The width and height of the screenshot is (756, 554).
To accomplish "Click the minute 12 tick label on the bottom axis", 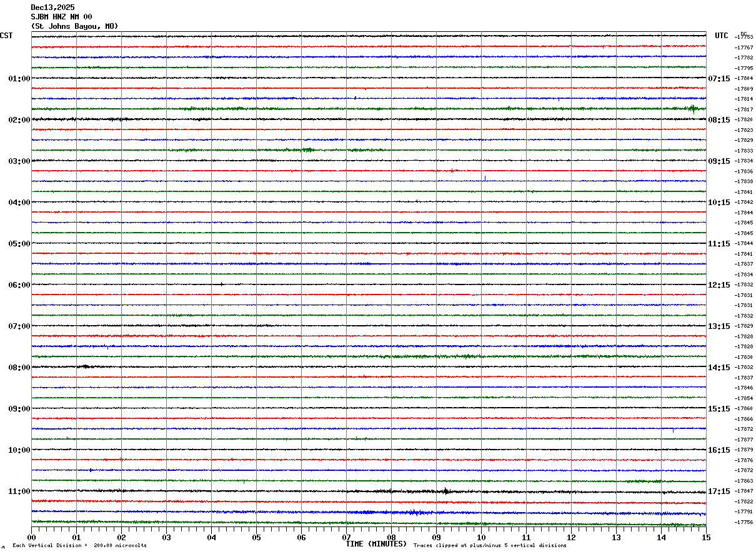I will pyautogui.click(x=571, y=537).
